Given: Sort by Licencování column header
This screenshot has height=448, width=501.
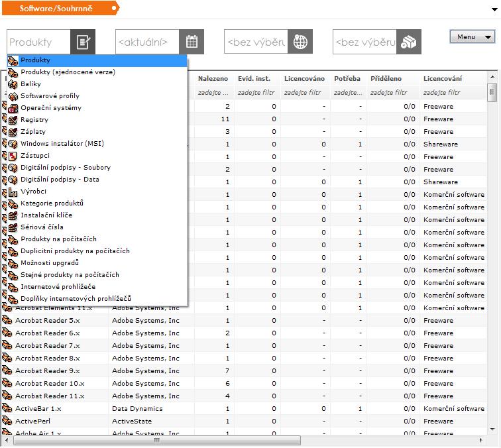Looking at the screenshot, I should (443, 79).
